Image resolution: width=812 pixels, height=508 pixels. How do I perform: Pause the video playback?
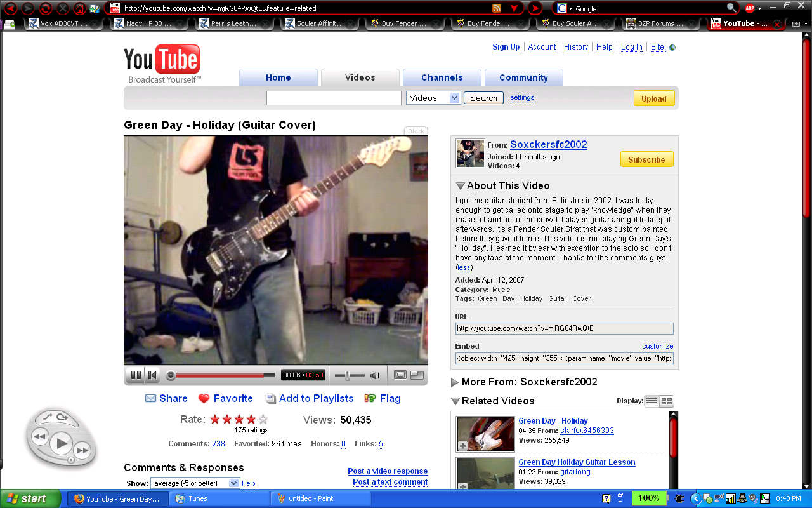pos(136,375)
